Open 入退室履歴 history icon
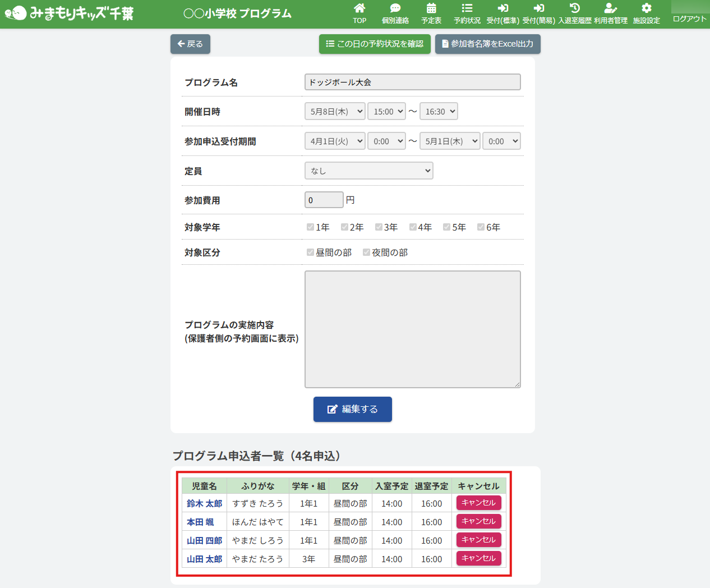The height and width of the screenshot is (588, 710). pos(575,8)
